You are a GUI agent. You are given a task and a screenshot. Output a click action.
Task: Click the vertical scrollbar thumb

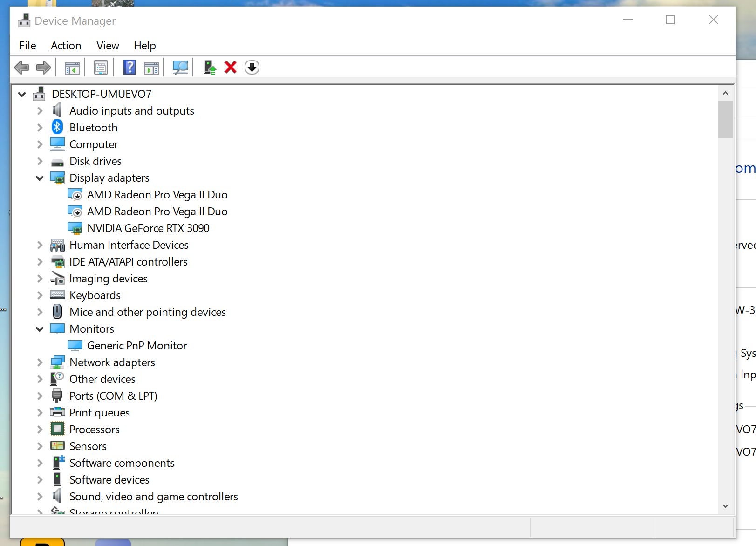click(x=725, y=119)
